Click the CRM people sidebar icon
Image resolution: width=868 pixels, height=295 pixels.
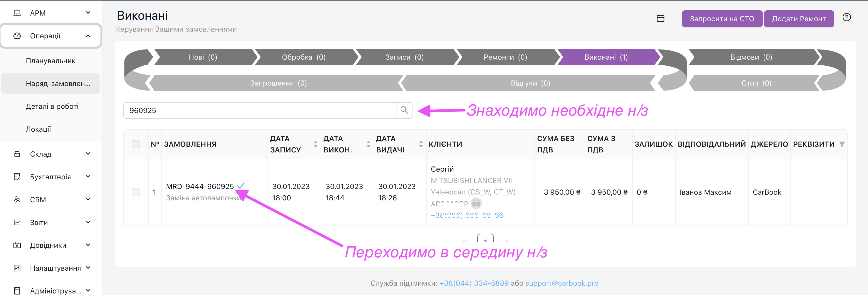click(17, 200)
